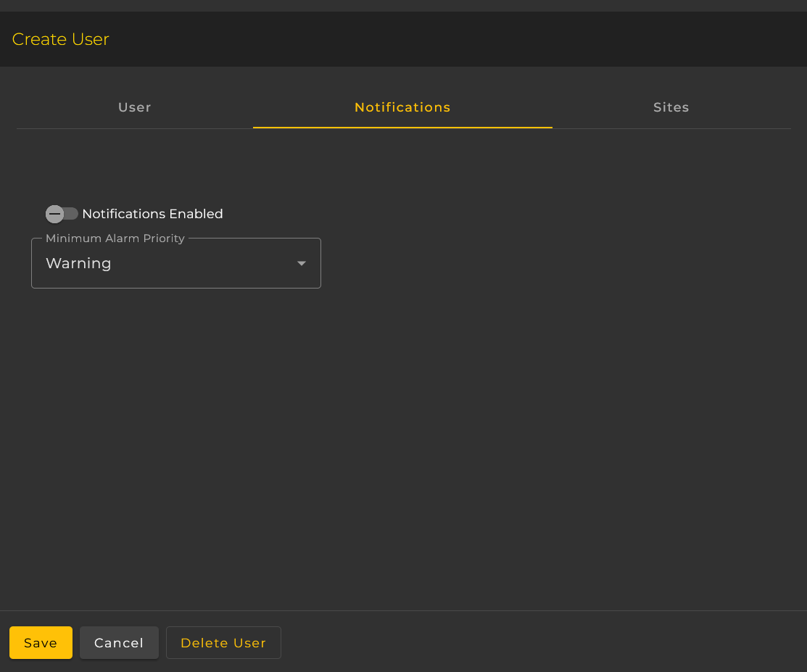
Task: Switch to the User tab
Action: click(x=134, y=107)
